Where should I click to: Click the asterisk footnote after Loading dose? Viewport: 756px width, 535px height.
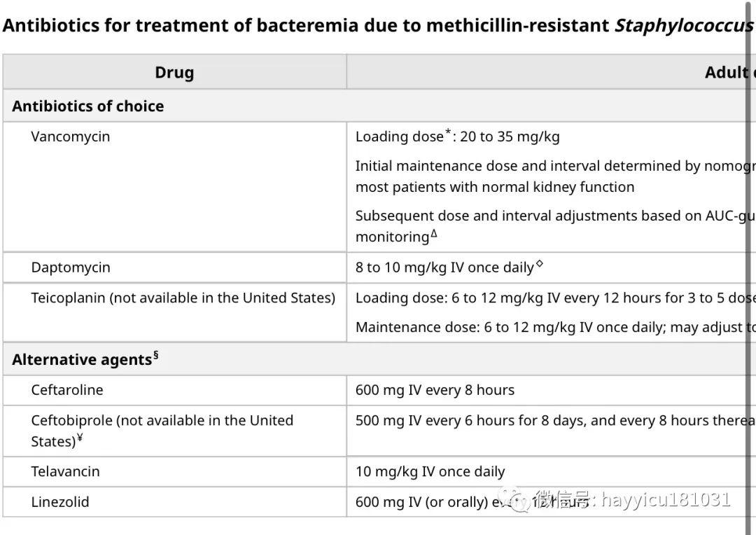point(449,132)
